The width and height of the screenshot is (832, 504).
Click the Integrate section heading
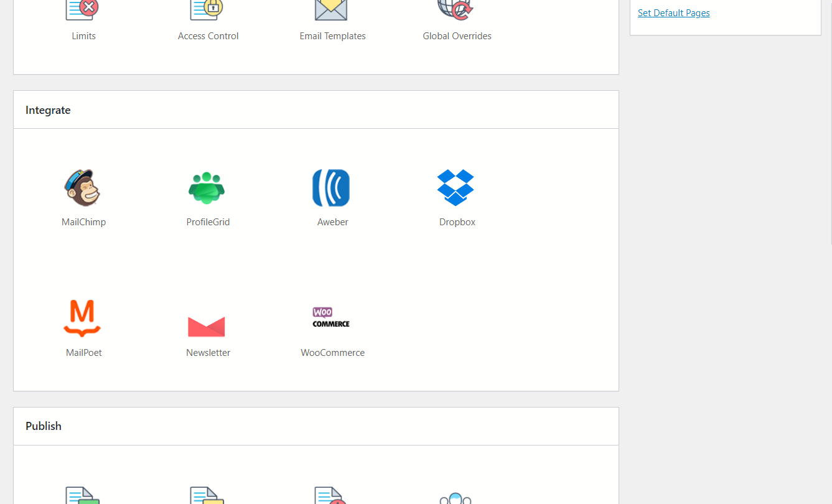pyautogui.click(x=48, y=110)
